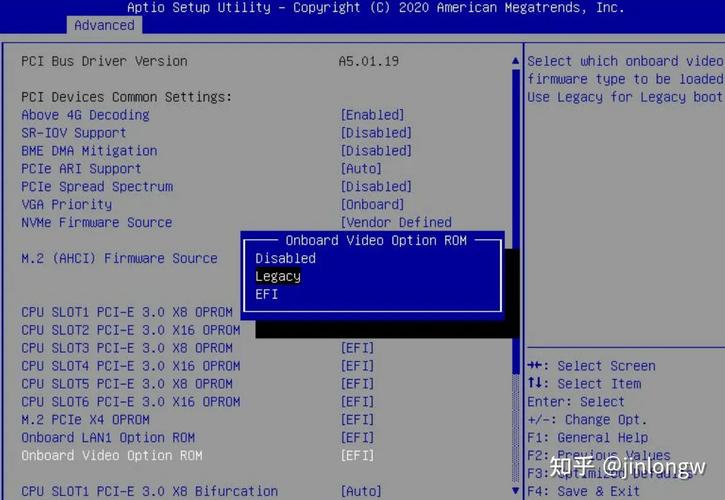Open the PCIe ARI Support [Auto] selector
725x500 pixels.
coord(361,169)
